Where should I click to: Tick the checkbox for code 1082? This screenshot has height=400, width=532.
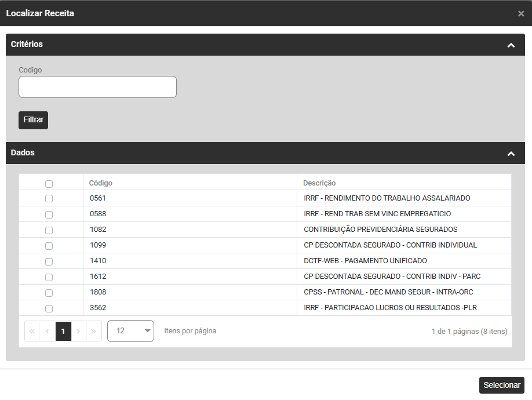point(49,230)
